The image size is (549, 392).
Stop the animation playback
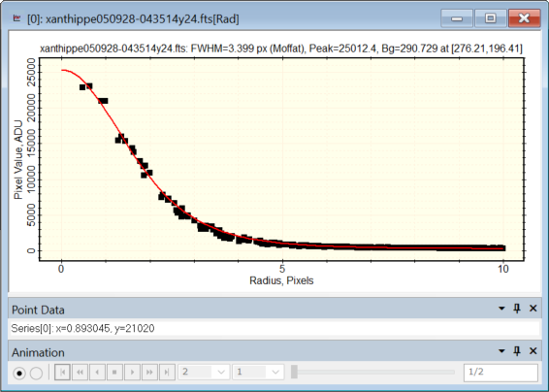pyautogui.click(x=114, y=372)
